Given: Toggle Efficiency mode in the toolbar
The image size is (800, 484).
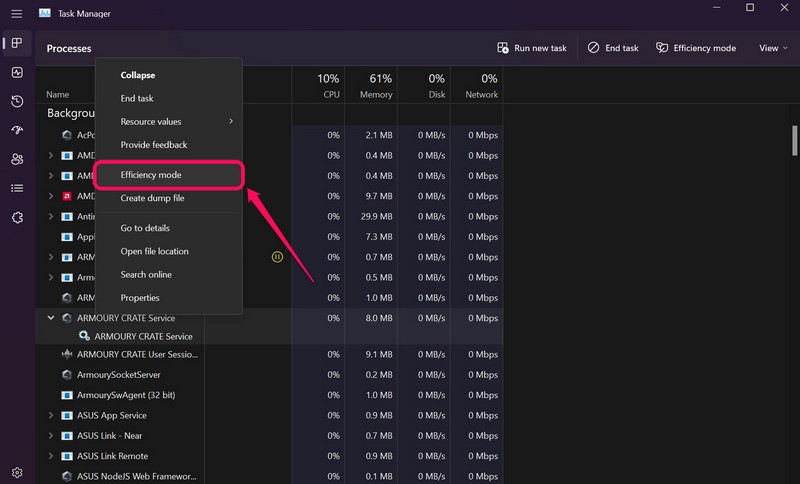Looking at the screenshot, I should pyautogui.click(x=695, y=48).
